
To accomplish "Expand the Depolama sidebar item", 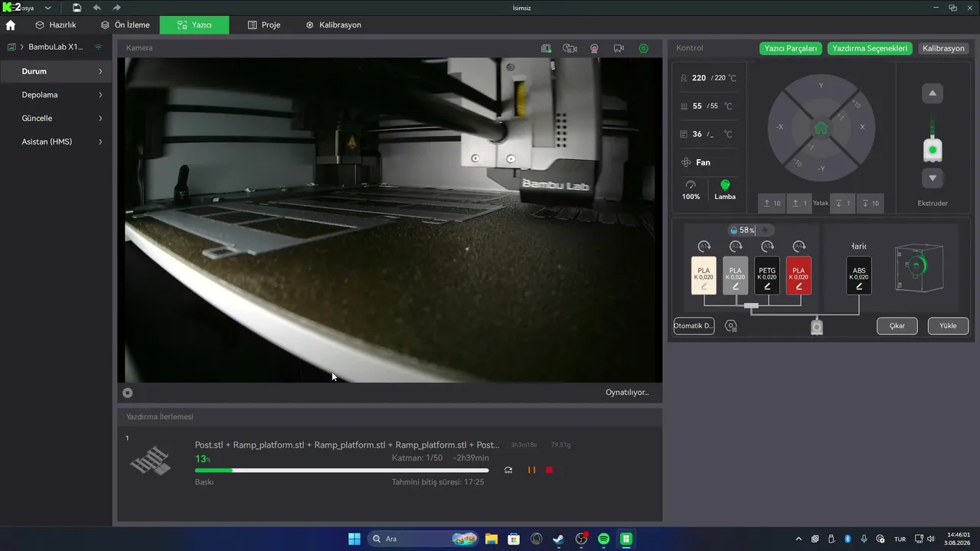I will tap(100, 95).
